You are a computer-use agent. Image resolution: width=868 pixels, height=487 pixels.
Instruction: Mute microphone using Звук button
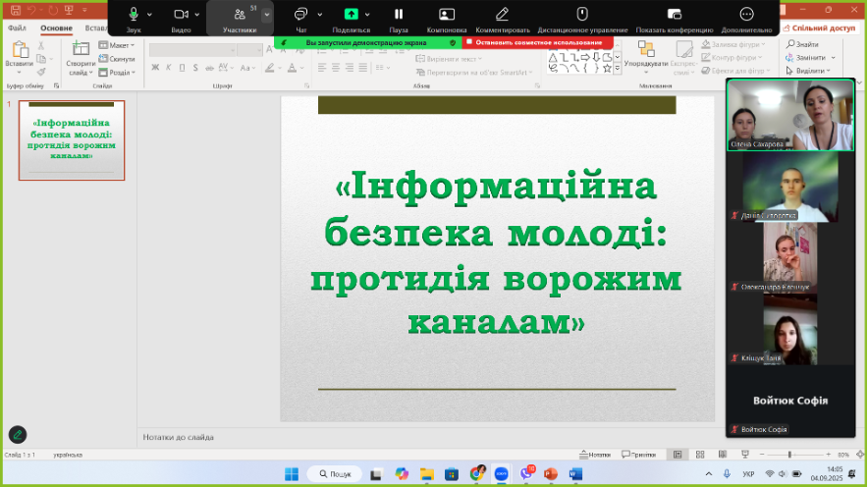(x=134, y=15)
